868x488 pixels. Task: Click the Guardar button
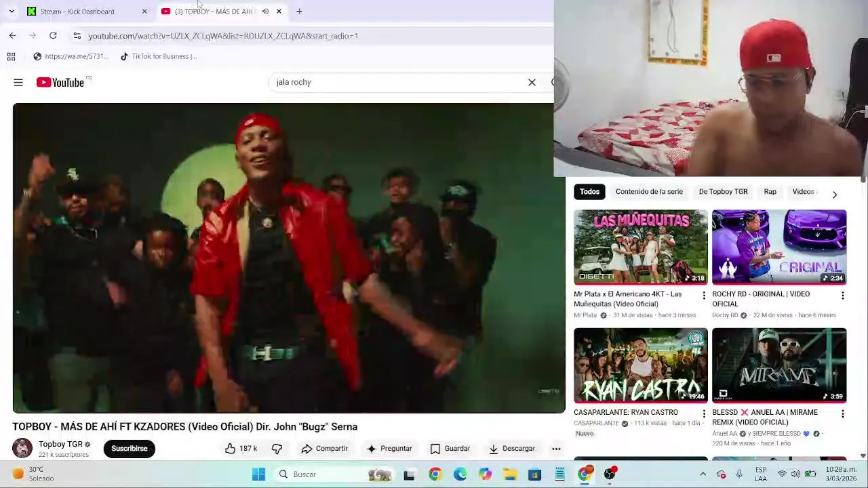[x=450, y=449]
